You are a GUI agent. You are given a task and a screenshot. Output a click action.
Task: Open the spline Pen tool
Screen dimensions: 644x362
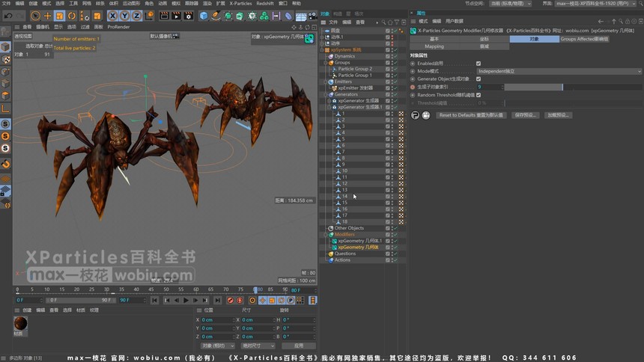tap(216, 16)
